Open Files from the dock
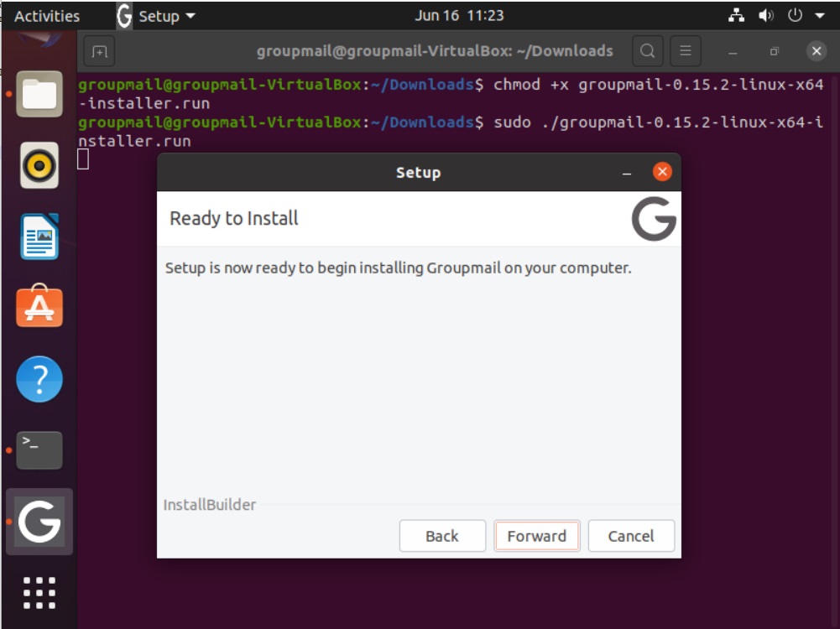Screen dimensions: 840x629 (x=39, y=94)
